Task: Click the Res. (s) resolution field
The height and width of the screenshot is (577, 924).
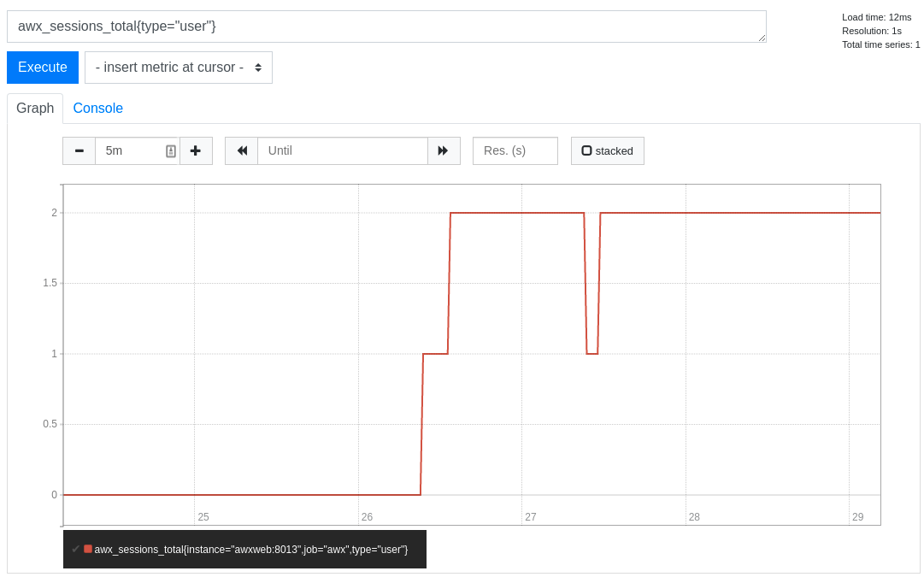Action: pos(515,150)
